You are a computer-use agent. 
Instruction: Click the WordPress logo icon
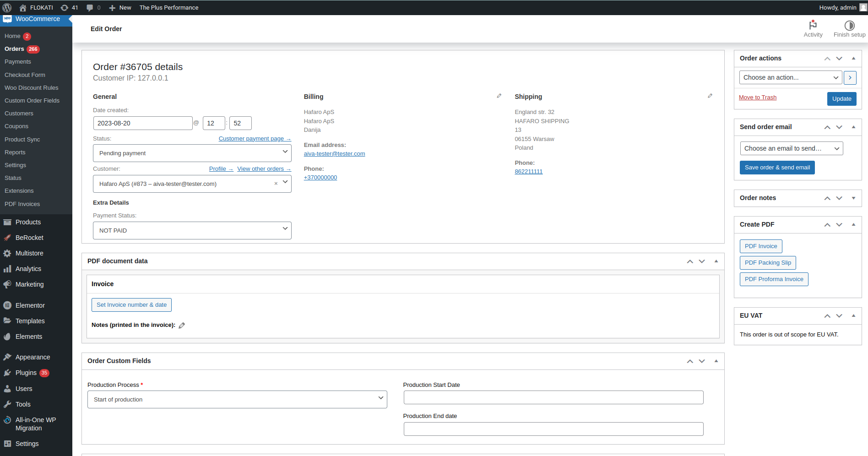pyautogui.click(x=7, y=7)
